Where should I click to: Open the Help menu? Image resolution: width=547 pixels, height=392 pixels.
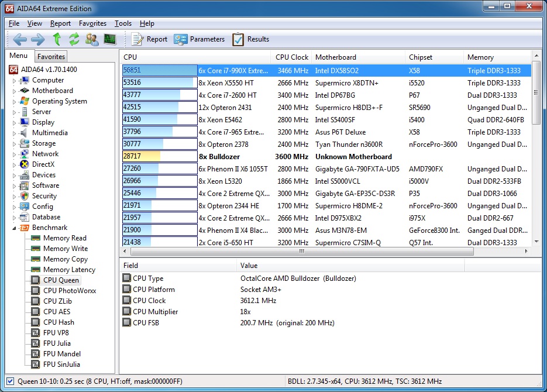coord(147,23)
